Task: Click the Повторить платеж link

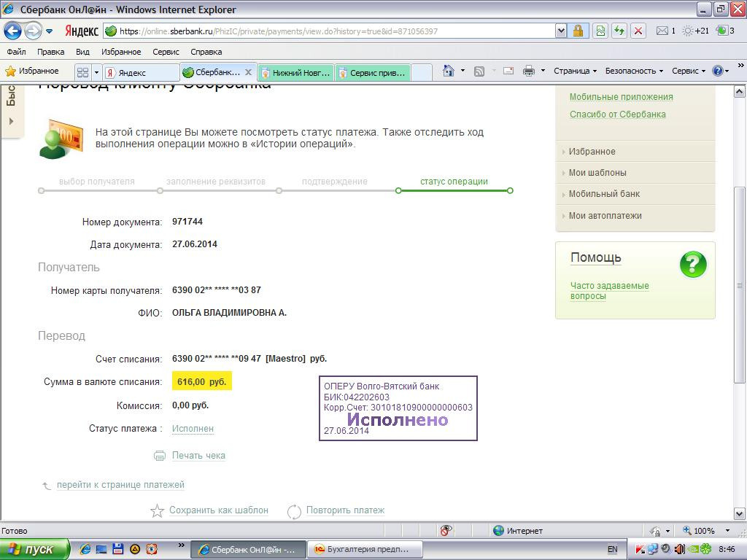Action: (345, 510)
